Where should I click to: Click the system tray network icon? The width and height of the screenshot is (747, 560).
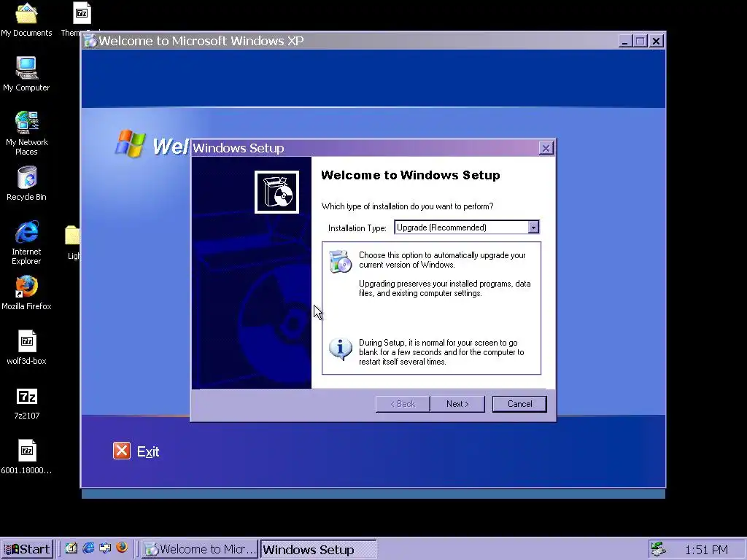pos(659,549)
